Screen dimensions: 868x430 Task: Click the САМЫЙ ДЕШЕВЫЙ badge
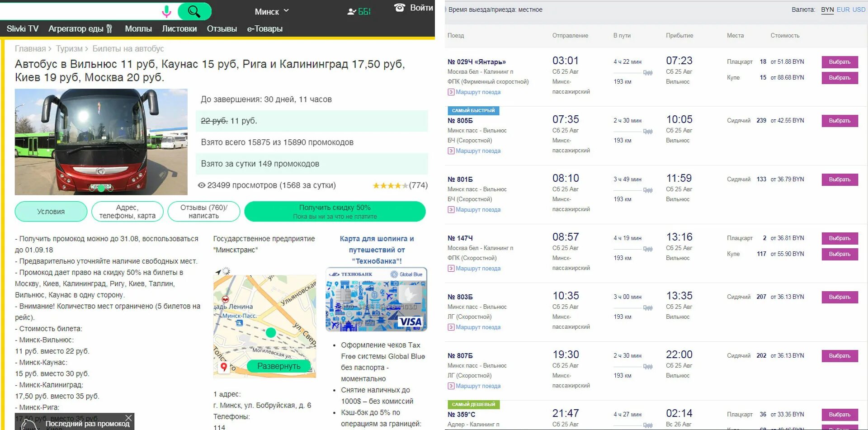coord(473,404)
